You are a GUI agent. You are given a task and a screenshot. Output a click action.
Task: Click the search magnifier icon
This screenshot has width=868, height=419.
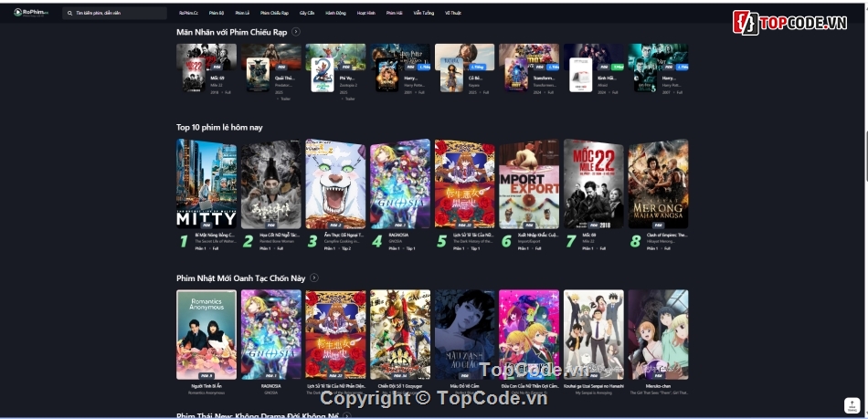[69, 14]
